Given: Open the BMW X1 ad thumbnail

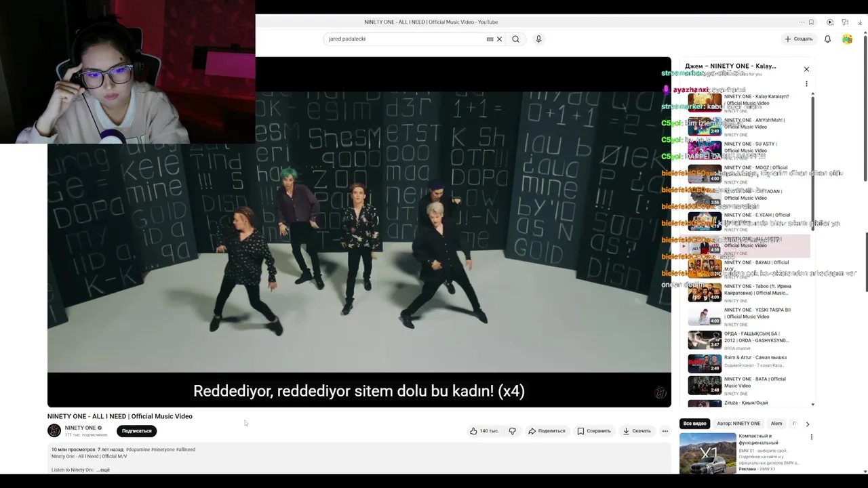Looking at the screenshot, I should pyautogui.click(x=708, y=453).
